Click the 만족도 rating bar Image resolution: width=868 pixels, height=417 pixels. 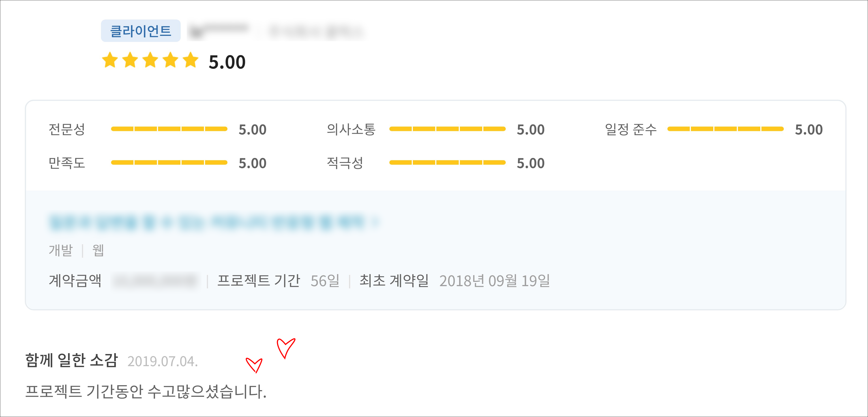pos(169,162)
